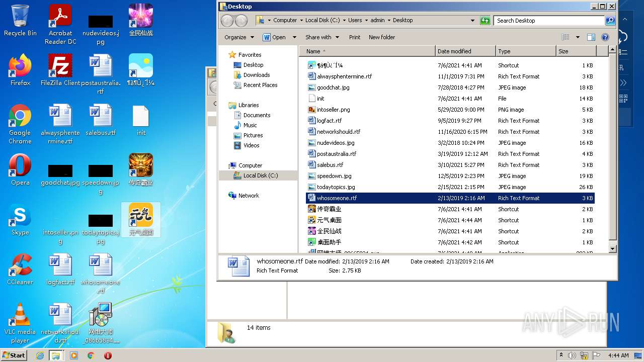Open the Organize dropdown menu
Viewport: 644px width, 362px height.
[x=239, y=37]
